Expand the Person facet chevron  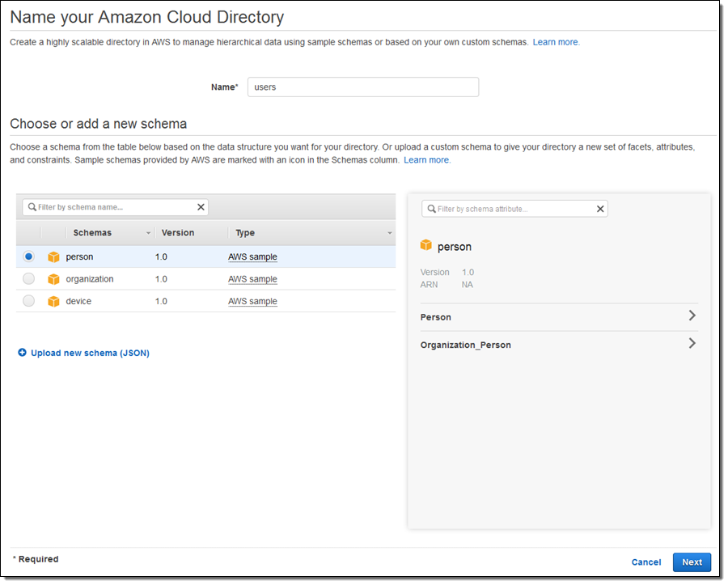pos(692,316)
